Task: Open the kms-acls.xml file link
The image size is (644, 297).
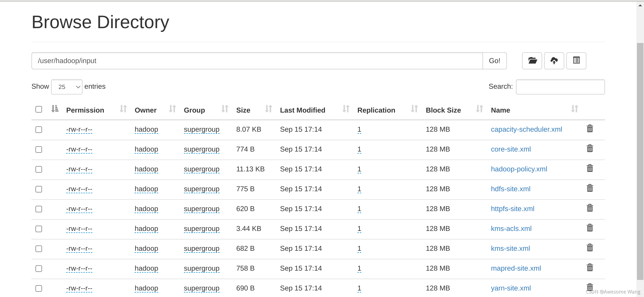Action: (511, 229)
